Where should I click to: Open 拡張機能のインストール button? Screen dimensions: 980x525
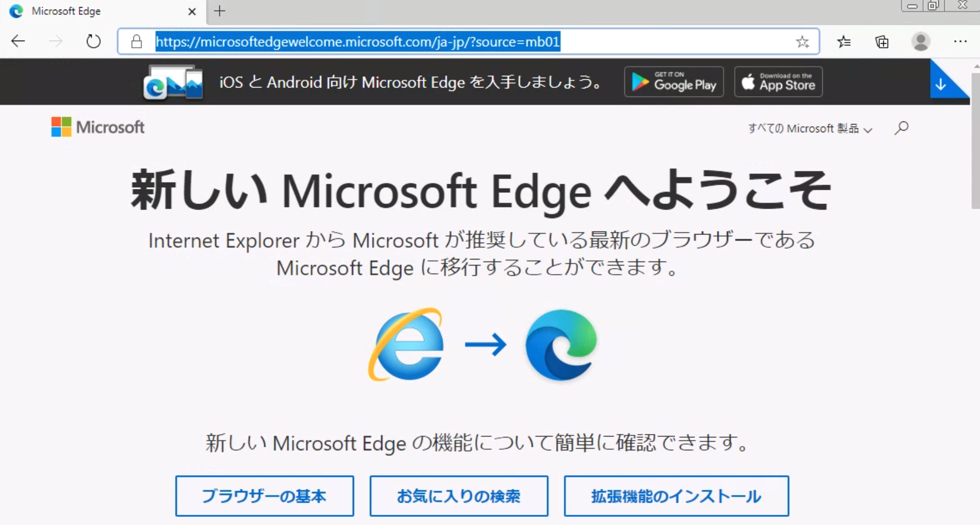point(676,496)
